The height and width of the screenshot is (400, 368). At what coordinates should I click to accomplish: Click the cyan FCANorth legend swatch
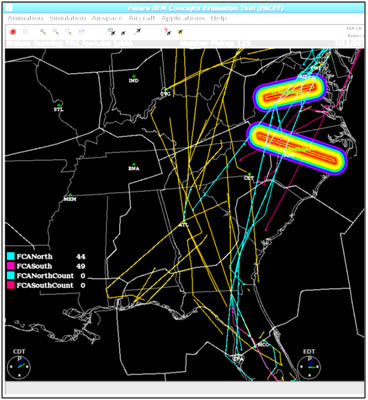[10, 256]
